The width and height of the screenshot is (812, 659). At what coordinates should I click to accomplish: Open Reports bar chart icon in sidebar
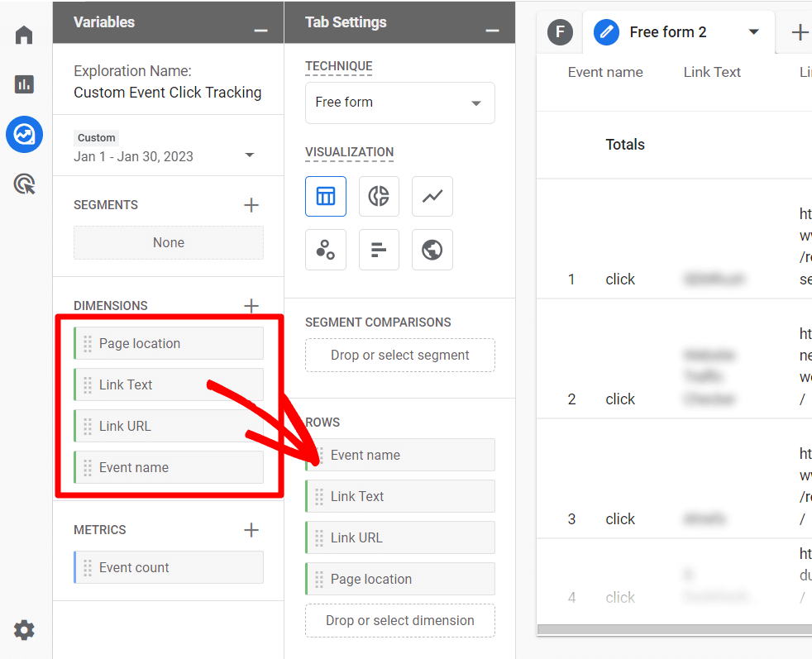(x=24, y=84)
